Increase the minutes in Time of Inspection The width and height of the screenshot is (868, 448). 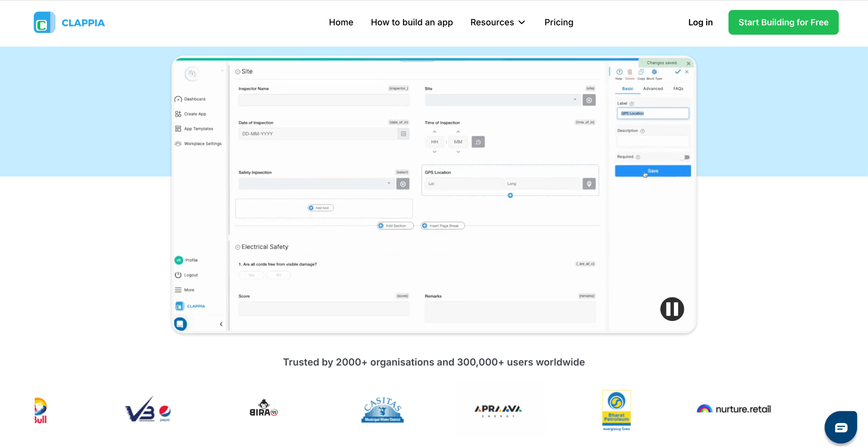(x=458, y=132)
